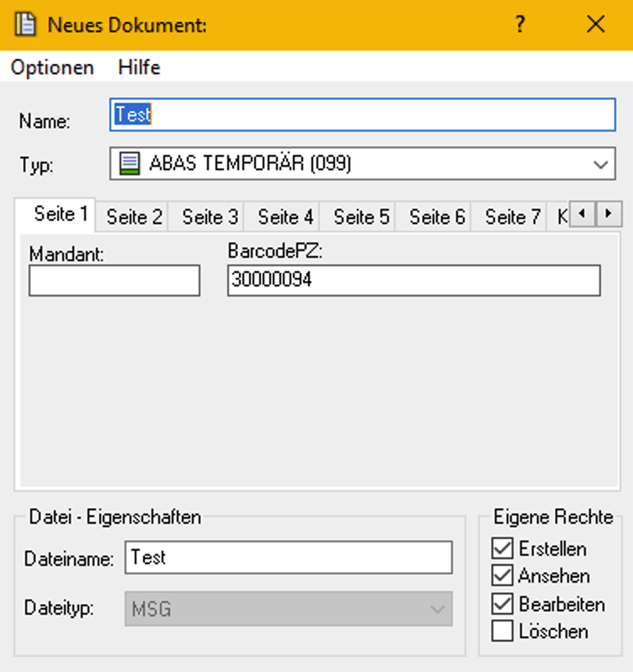Enable the Löschen permission checkbox
This screenshot has height=672, width=633.
503,631
